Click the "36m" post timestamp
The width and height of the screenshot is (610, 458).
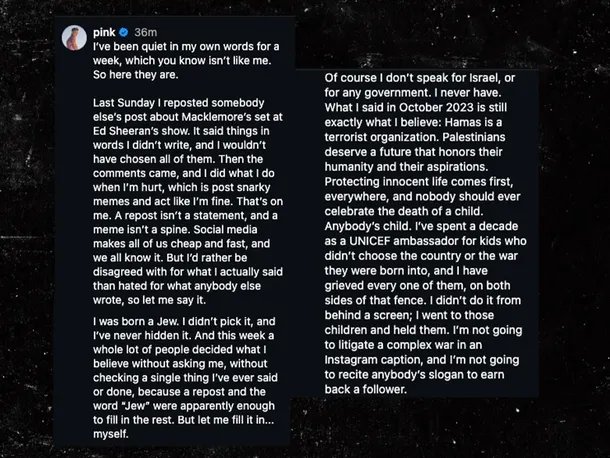tap(145, 32)
